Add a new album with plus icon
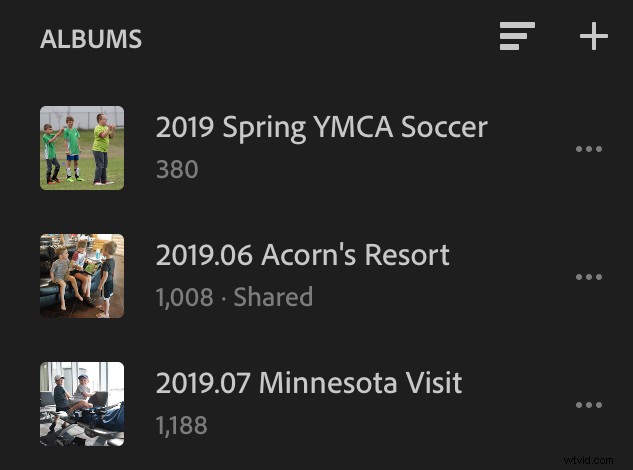 pyautogui.click(x=594, y=37)
